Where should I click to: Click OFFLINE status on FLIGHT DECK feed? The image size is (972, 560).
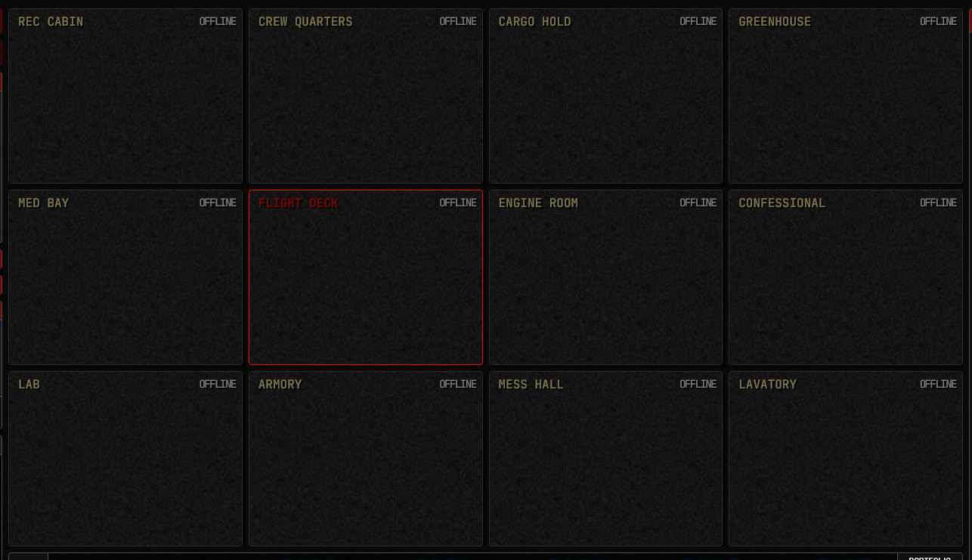coord(458,203)
